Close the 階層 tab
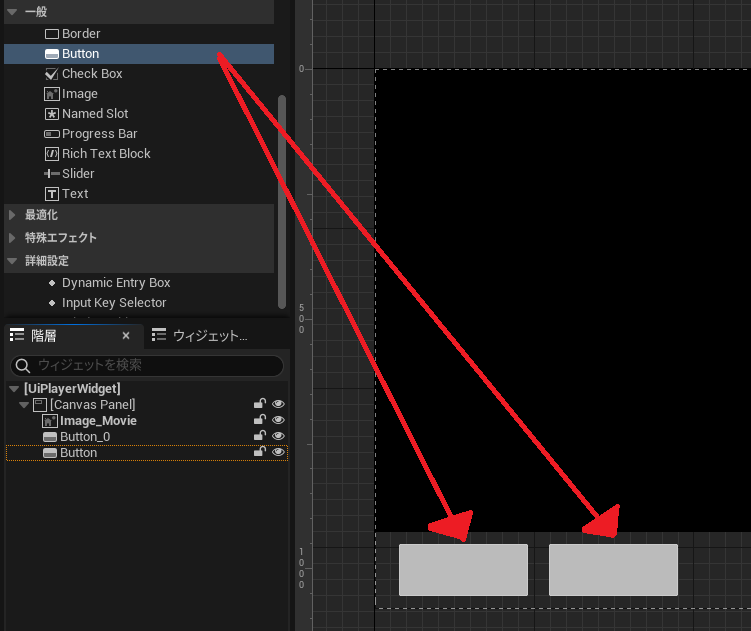This screenshot has width=751, height=631. coord(126,335)
